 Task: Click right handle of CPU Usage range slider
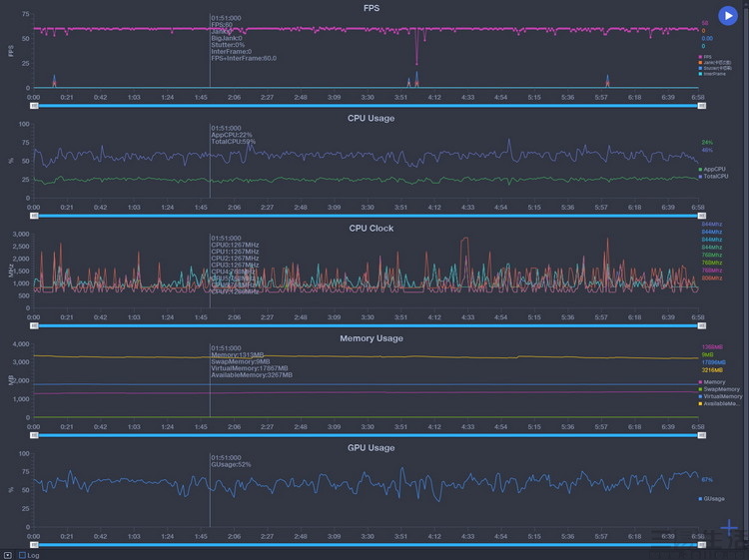click(x=702, y=216)
